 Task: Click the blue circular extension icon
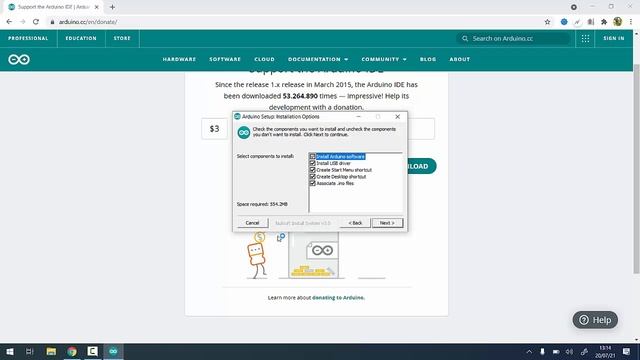click(564, 22)
